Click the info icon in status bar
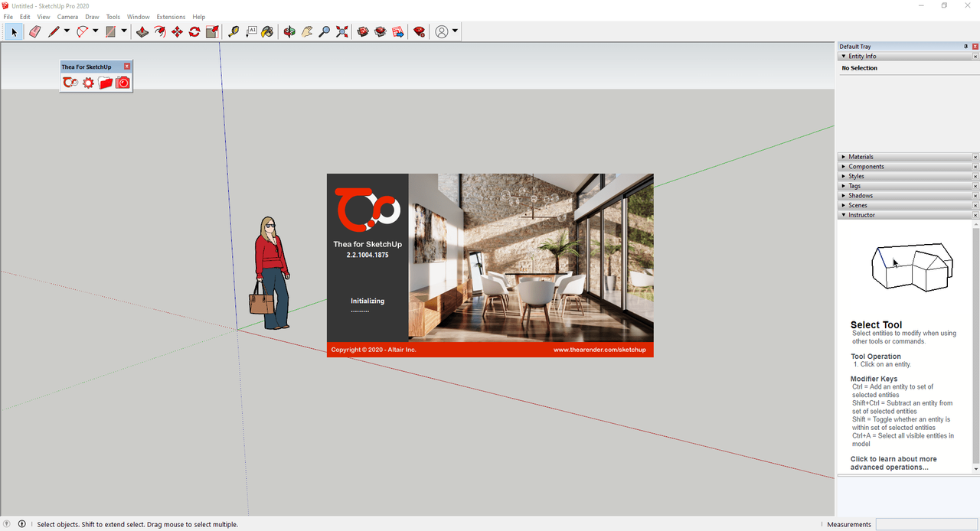Image resolution: width=980 pixels, height=531 pixels. click(21, 524)
